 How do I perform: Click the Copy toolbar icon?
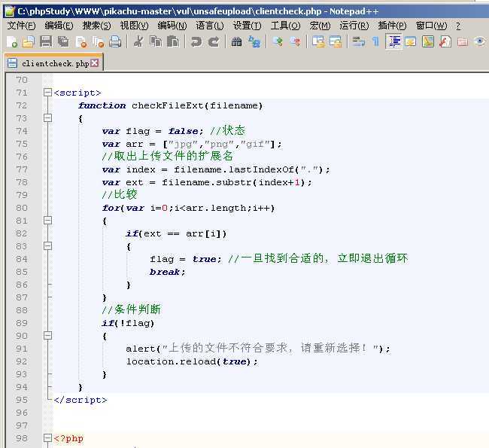pyautogui.click(x=156, y=41)
